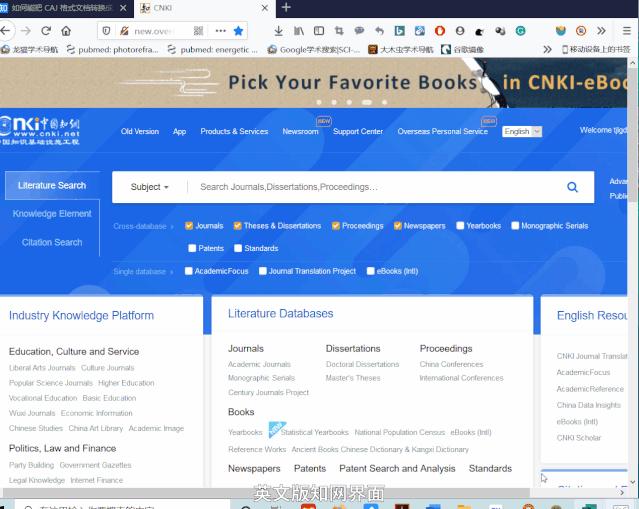The width and height of the screenshot is (639, 509).
Task: Open the Doctoral Dissertations link
Action: tap(362, 364)
